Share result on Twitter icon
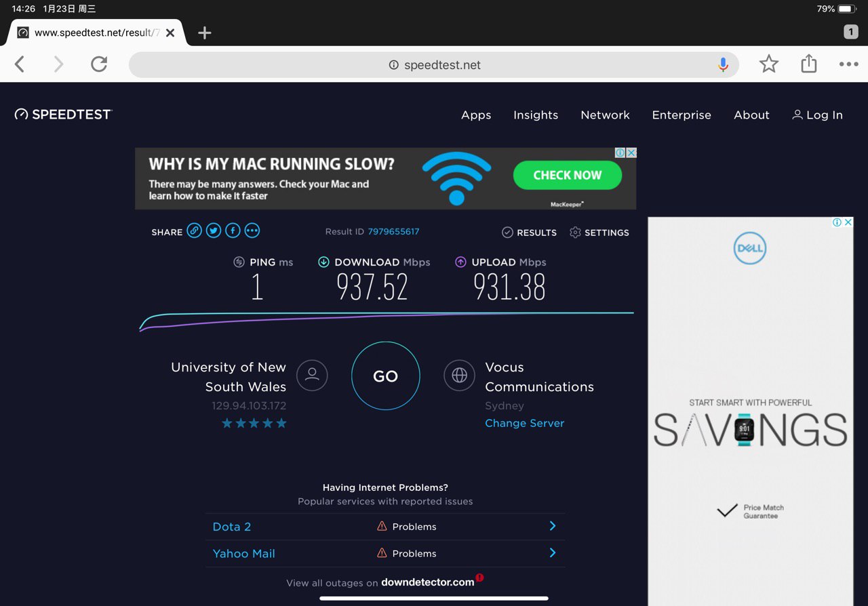This screenshot has height=606, width=868. 214,230
